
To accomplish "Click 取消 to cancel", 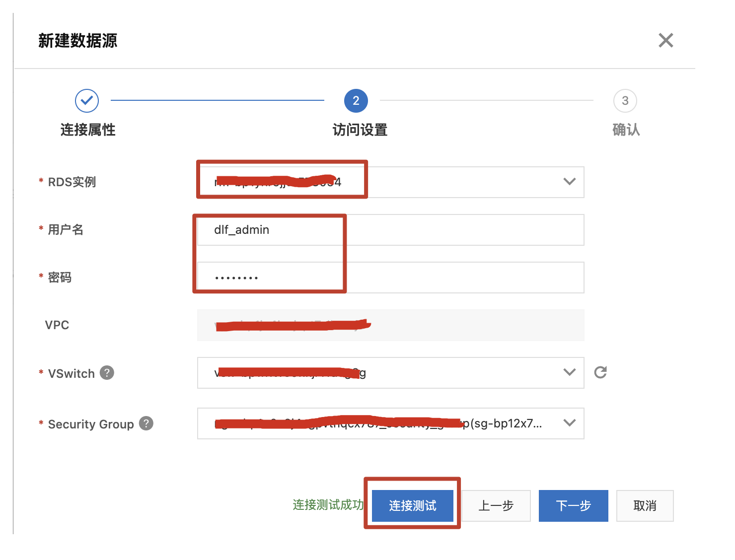I will click(x=645, y=506).
